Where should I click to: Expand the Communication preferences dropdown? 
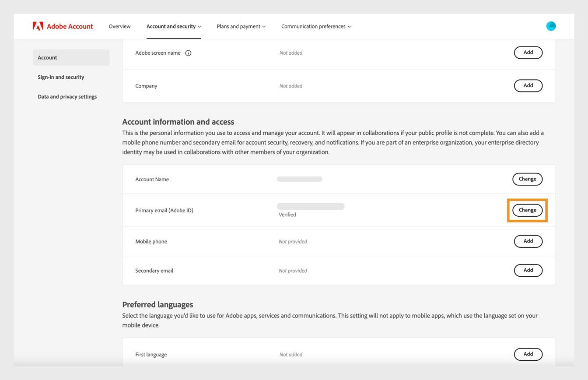tap(315, 26)
